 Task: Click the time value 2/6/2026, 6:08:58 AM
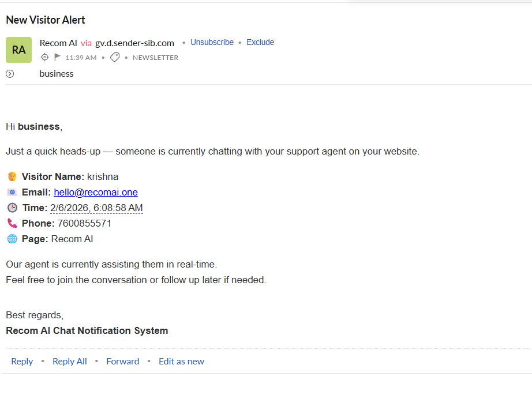tap(97, 208)
